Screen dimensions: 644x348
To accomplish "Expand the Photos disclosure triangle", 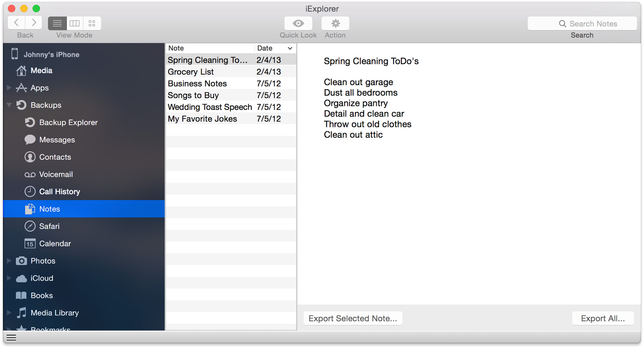I will tap(9, 261).
